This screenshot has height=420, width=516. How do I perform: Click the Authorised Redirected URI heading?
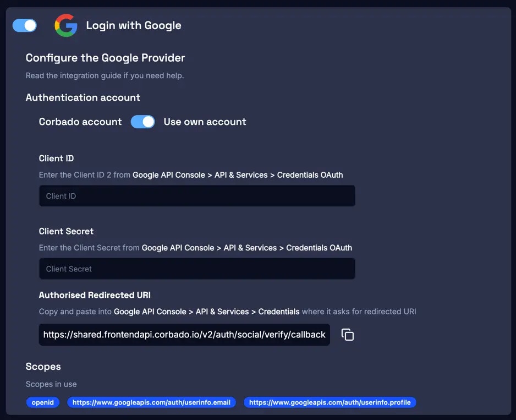(95, 295)
